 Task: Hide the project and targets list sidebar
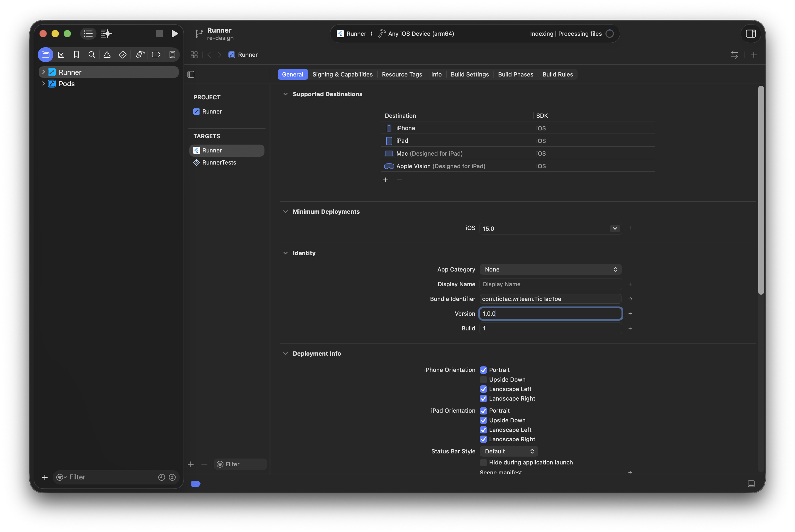tap(191, 74)
